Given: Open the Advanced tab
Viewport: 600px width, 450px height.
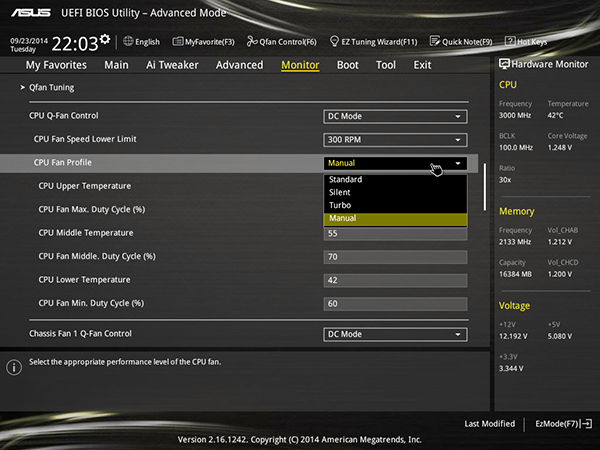Looking at the screenshot, I should pyautogui.click(x=240, y=65).
